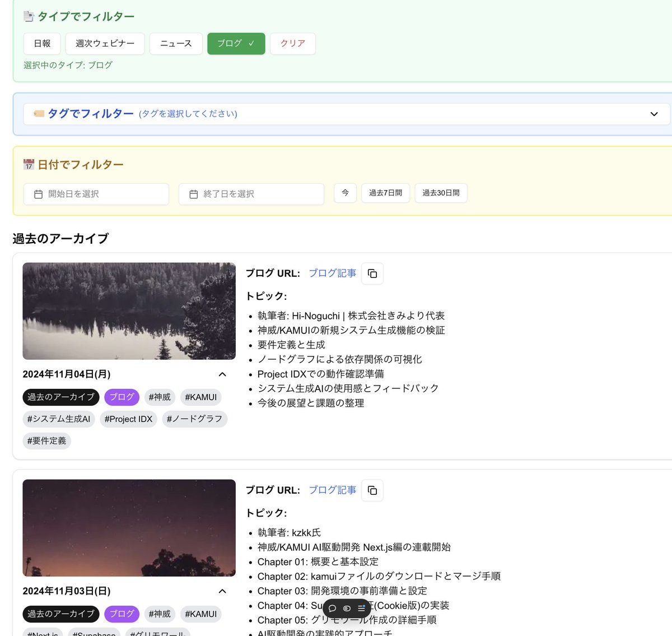The width and height of the screenshot is (672, 636).
Task: Click topic 今後の展望と課題の整理
Action: pyautogui.click(x=311, y=403)
